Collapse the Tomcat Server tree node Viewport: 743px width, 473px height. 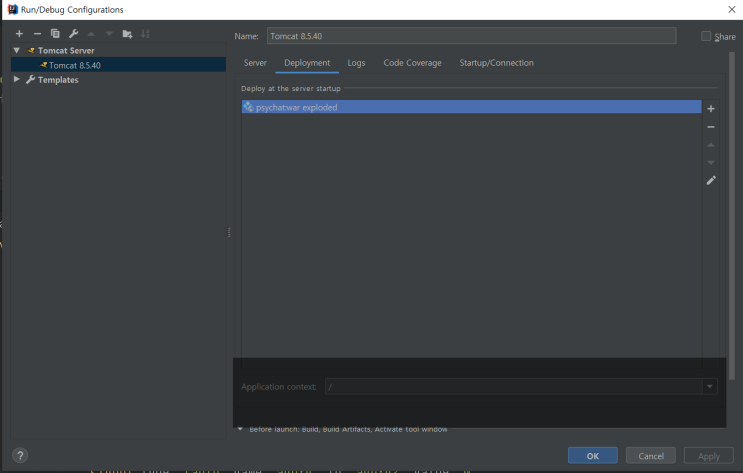tap(17, 50)
